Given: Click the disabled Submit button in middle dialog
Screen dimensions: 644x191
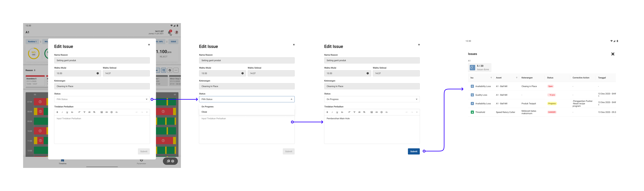Looking at the screenshot, I should point(289,152).
